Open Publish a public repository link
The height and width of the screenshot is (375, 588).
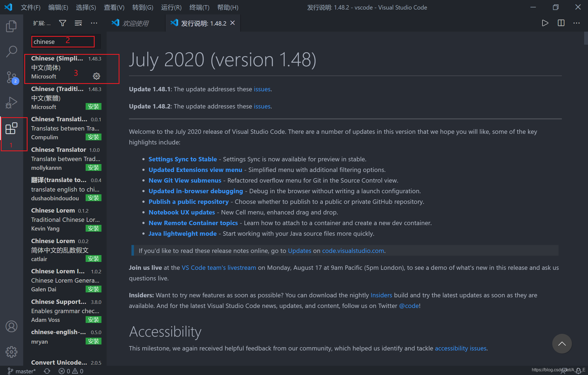pyautogui.click(x=188, y=202)
